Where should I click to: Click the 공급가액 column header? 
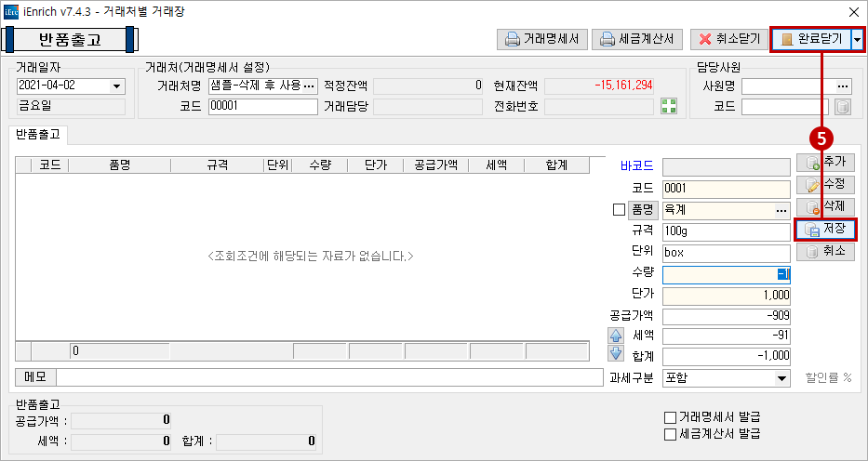(x=435, y=165)
